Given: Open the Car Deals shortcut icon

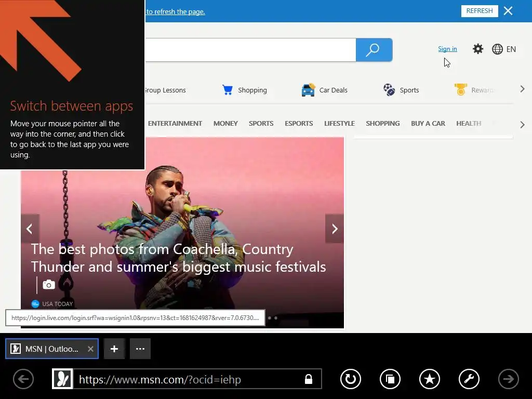Looking at the screenshot, I should 324,90.
